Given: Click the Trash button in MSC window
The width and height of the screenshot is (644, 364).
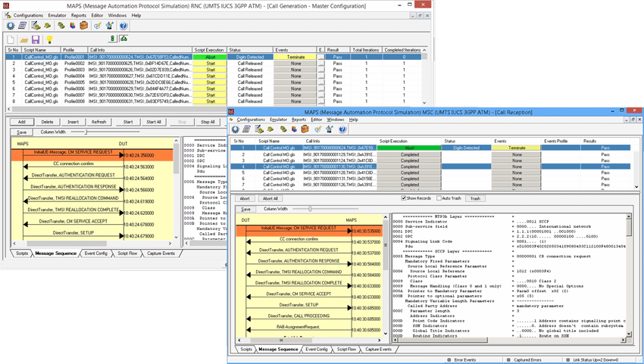Looking at the screenshot, I should 475,198.
